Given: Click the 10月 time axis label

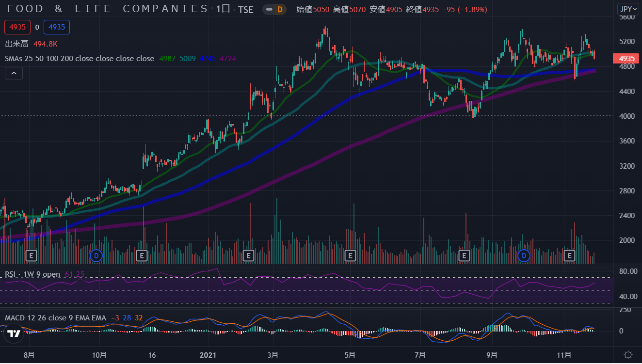Looking at the screenshot, I should (99, 355).
